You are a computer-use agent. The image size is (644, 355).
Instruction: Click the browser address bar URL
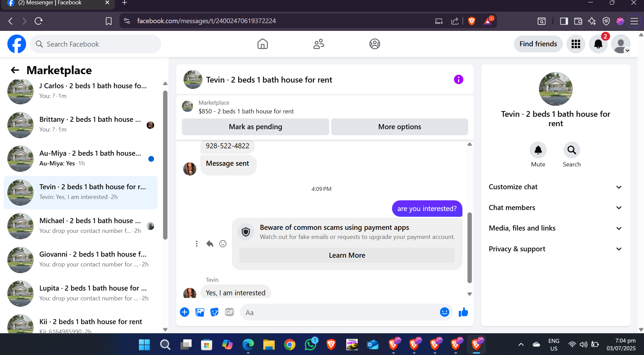(x=206, y=21)
